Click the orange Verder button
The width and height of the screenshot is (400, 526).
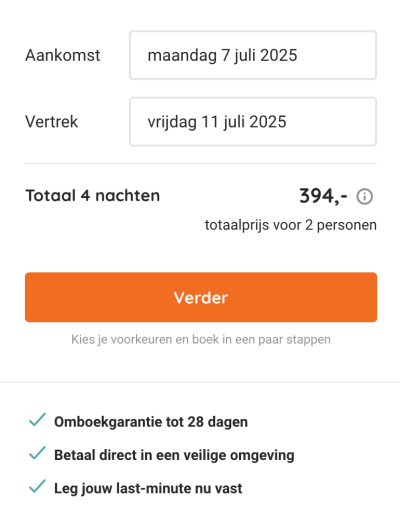coord(201,297)
